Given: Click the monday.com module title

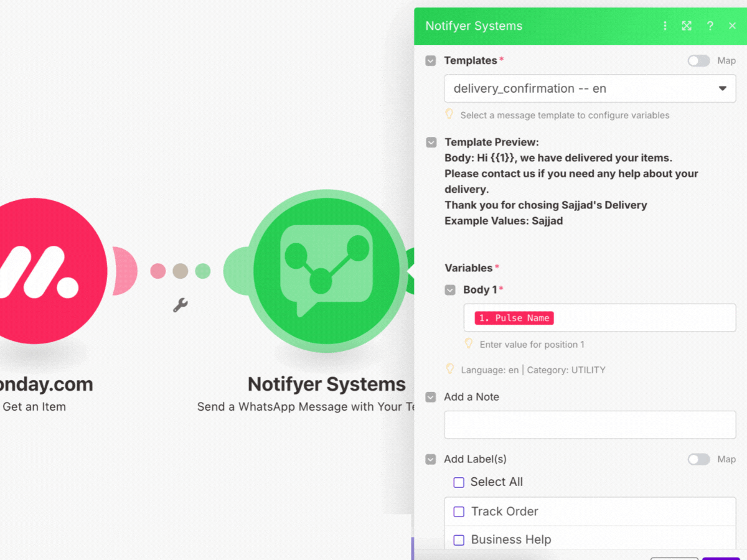Looking at the screenshot, I should click(47, 384).
